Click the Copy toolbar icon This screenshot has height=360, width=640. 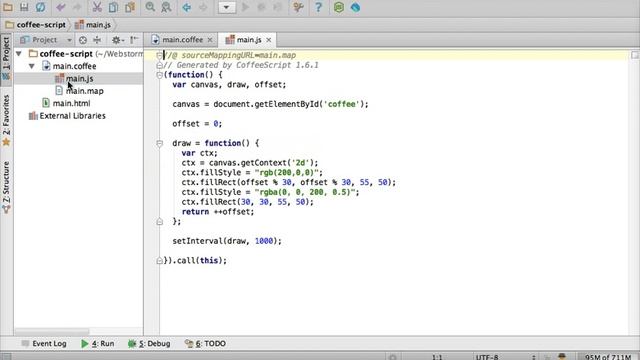pyautogui.click(x=113, y=7)
